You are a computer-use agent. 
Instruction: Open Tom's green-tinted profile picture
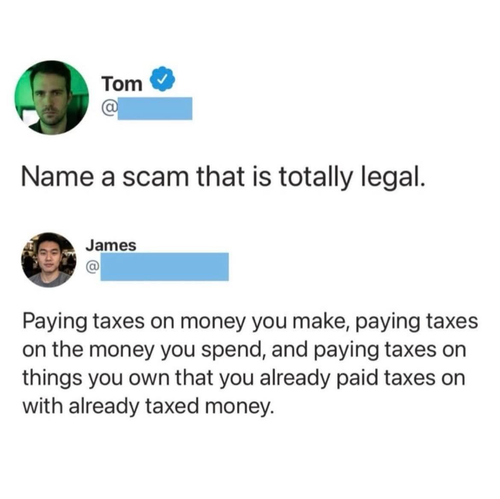pos(52,98)
